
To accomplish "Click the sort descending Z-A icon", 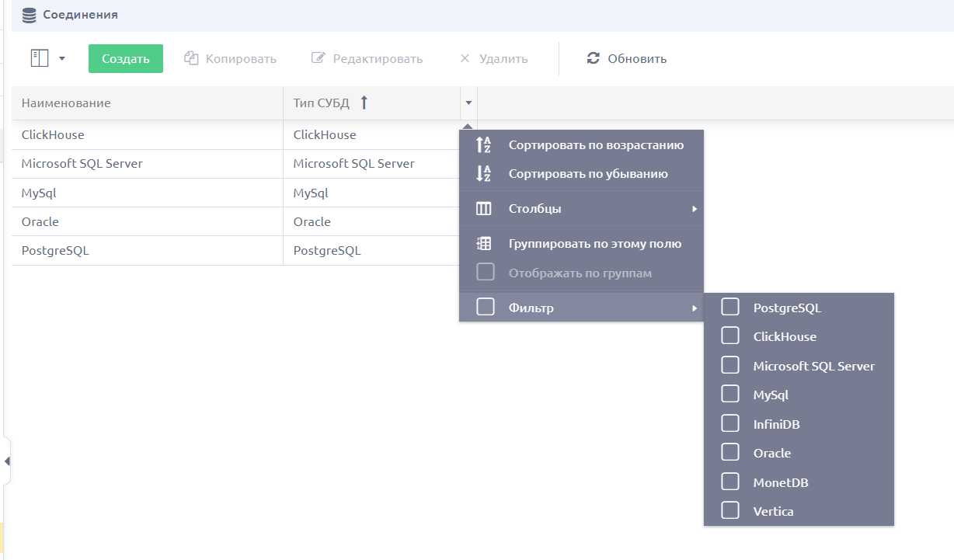I will click(x=483, y=174).
